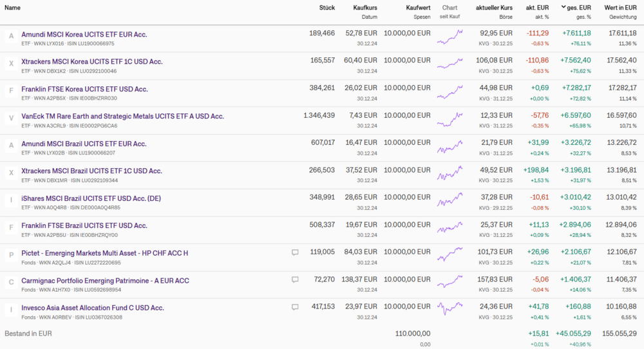Click the Pictet fund letter icon

pos(11,255)
